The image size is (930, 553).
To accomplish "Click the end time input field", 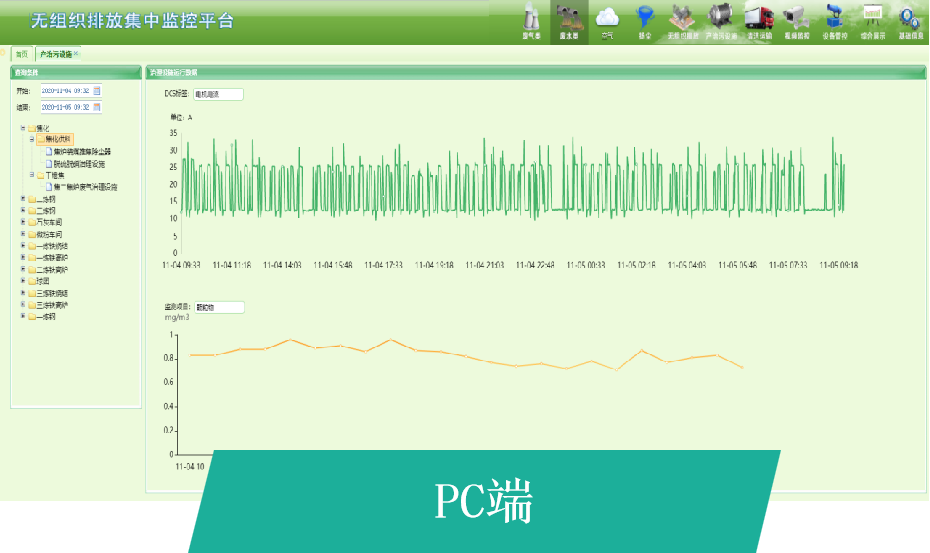I will point(65,107).
